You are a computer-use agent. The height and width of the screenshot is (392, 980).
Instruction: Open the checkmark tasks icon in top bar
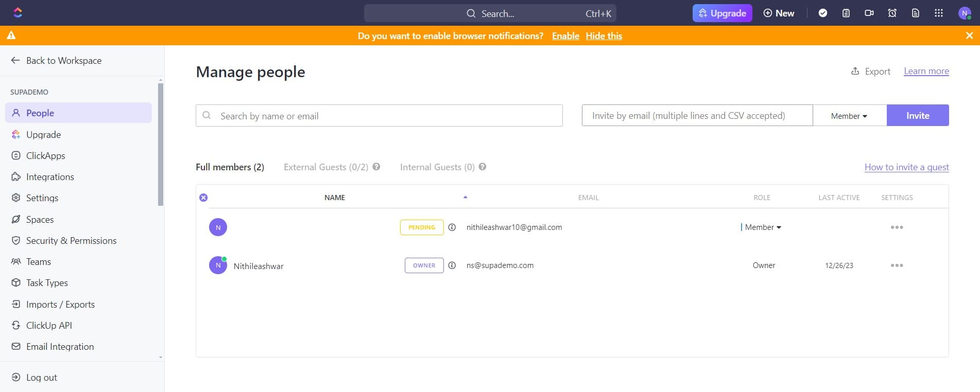pos(823,13)
